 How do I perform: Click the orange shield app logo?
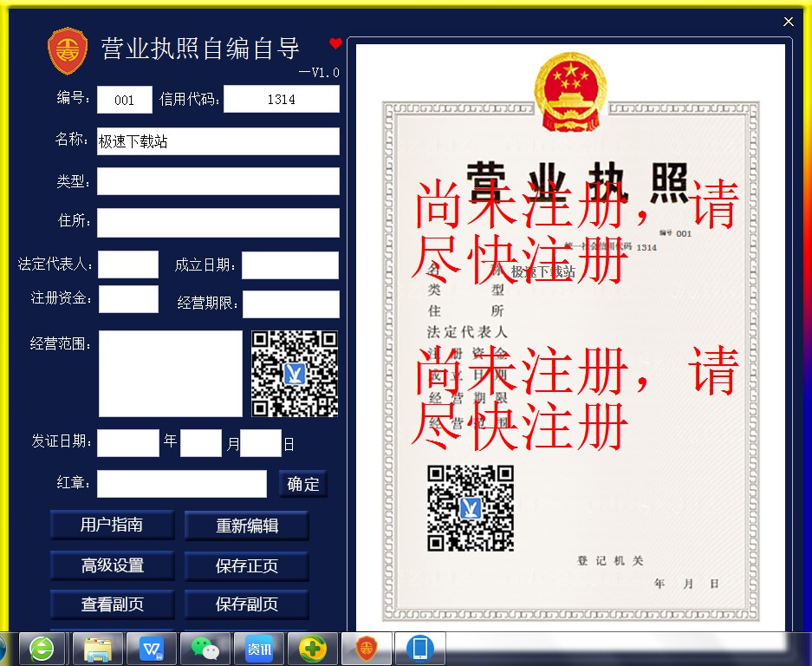pos(68,51)
